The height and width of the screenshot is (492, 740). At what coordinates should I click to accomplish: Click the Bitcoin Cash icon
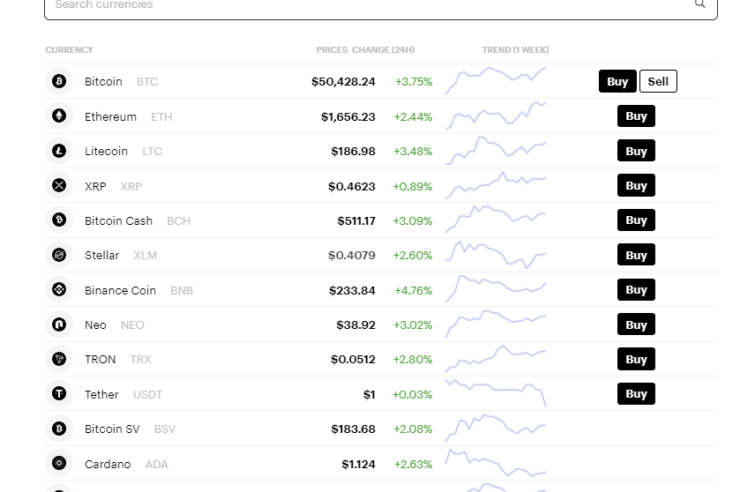click(59, 220)
